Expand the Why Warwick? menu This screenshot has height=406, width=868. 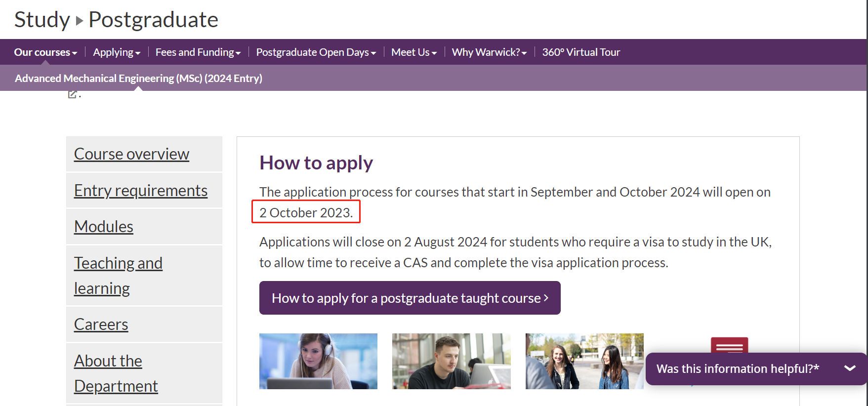tap(489, 52)
